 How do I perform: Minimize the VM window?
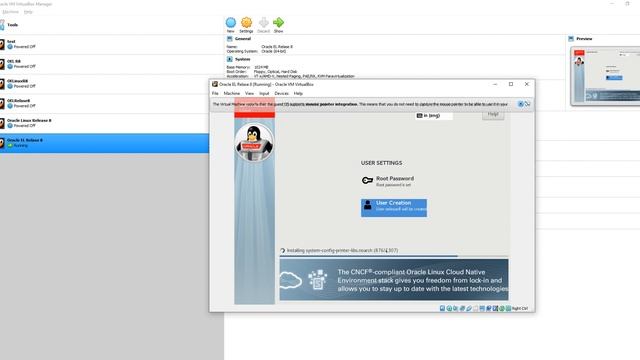point(495,84)
